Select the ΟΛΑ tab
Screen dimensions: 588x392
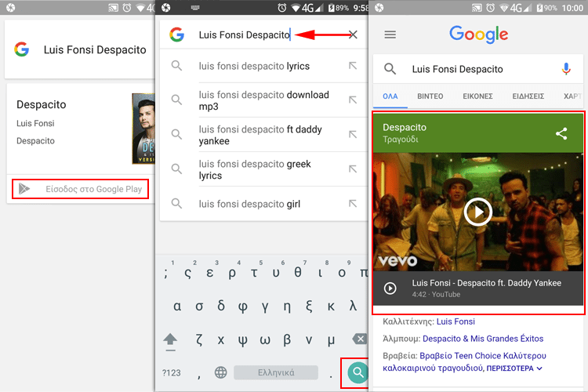click(x=390, y=96)
